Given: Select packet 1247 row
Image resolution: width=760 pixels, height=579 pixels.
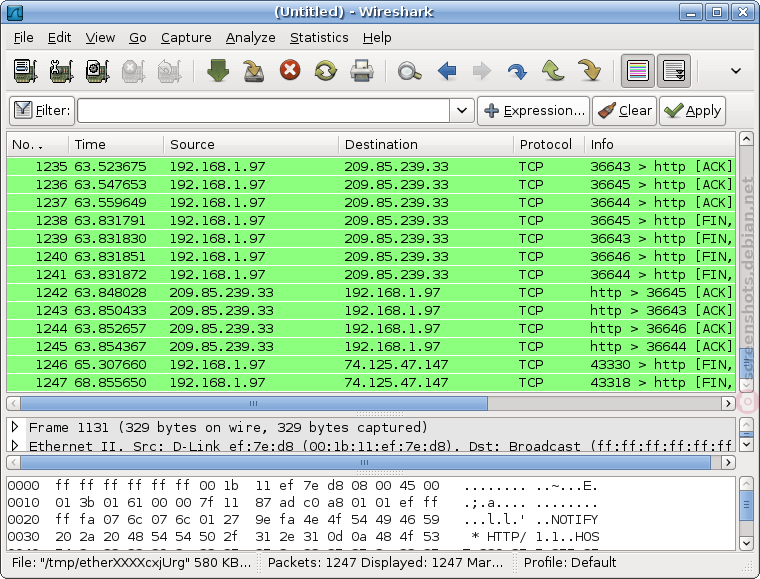Looking at the screenshot, I should coord(371,382).
